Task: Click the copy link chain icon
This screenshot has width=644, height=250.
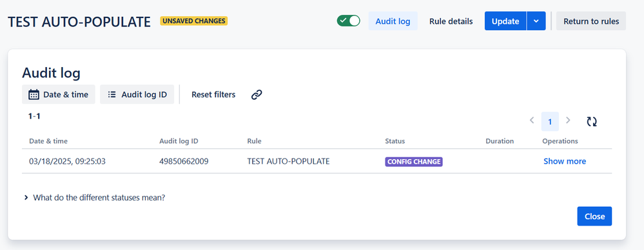Action: pyautogui.click(x=257, y=95)
